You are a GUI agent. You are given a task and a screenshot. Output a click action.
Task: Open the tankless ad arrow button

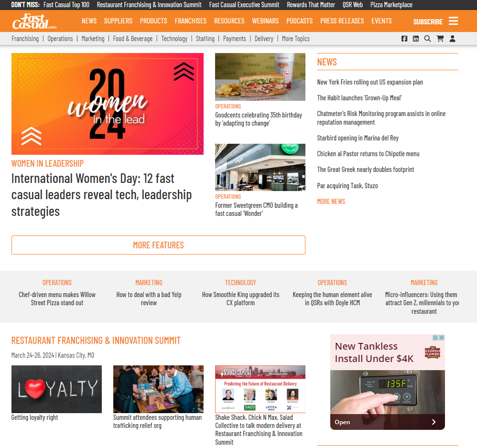point(434,422)
